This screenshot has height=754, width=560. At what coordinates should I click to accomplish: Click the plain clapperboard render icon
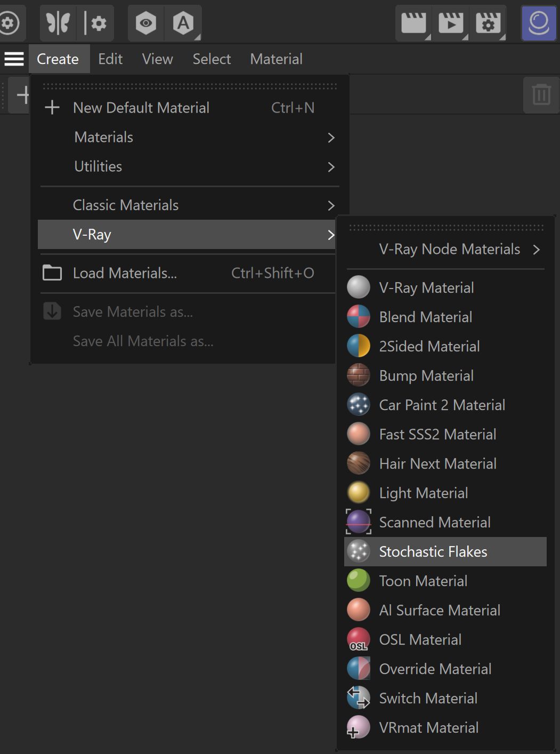[x=414, y=23]
